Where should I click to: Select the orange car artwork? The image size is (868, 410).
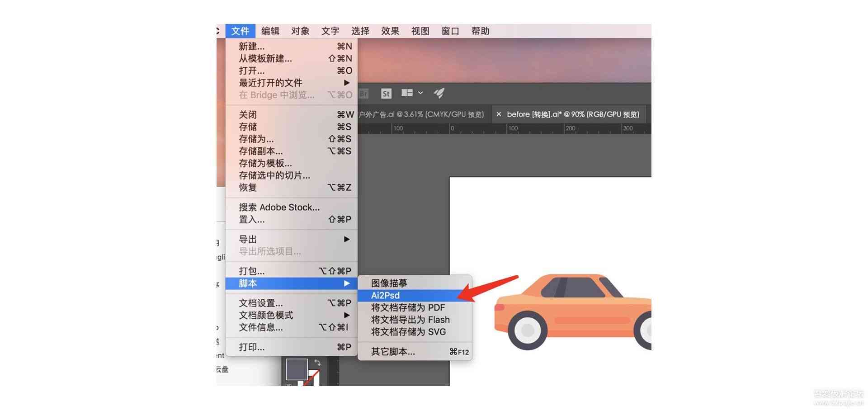pos(572,312)
